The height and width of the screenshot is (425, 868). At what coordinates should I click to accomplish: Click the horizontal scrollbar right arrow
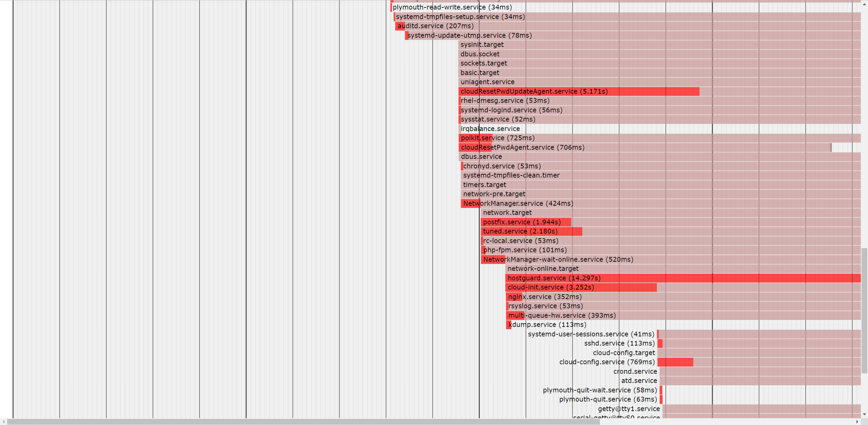(857, 422)
